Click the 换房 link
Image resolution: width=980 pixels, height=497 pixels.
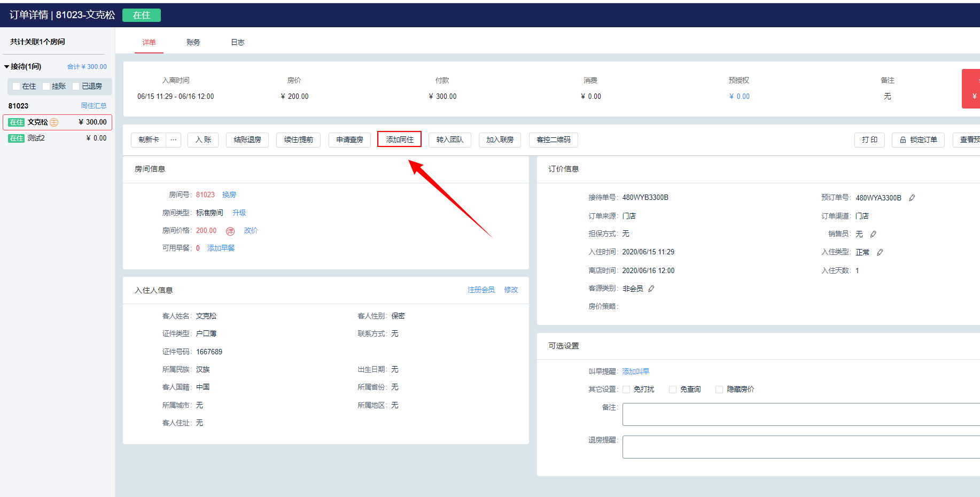229,195
